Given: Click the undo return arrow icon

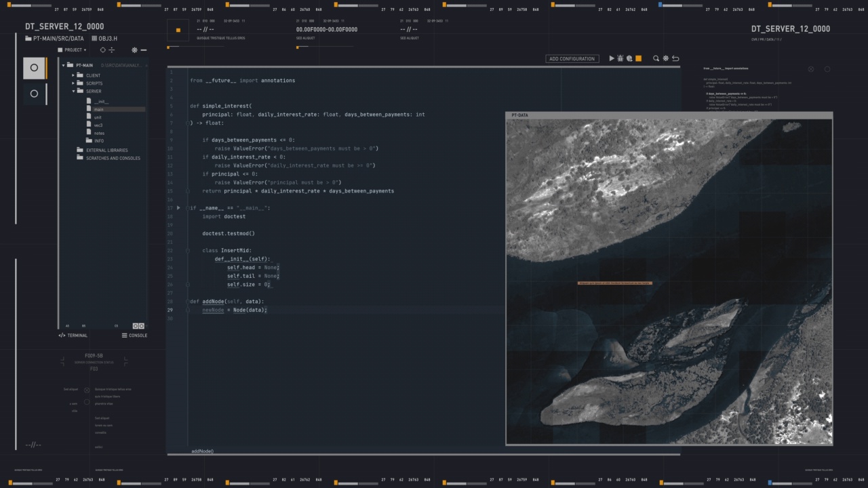Looking at the screenshot, I should pyautogui.click(x=675, y=59).
